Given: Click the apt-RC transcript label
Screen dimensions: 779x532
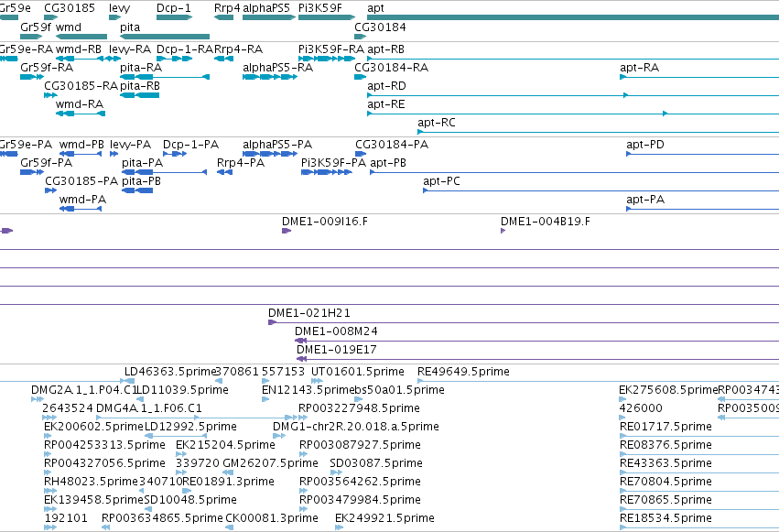Looking at the screenshot, I should 437,123.
